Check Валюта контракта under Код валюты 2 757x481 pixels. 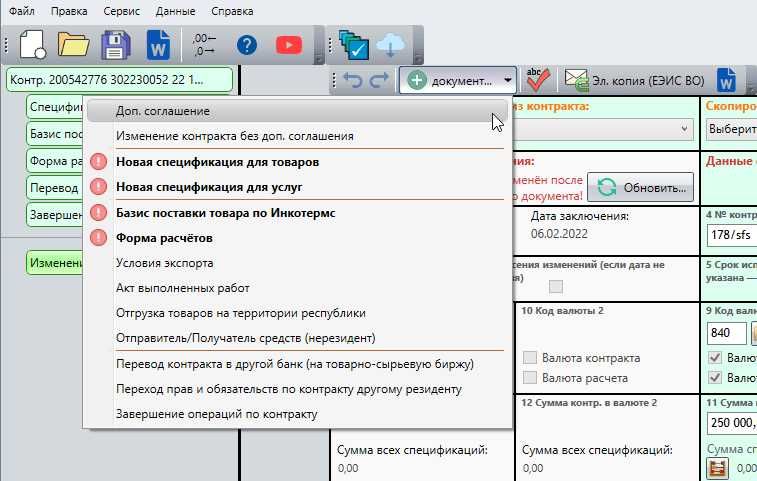pyautogui.click(x=530, y=357)
